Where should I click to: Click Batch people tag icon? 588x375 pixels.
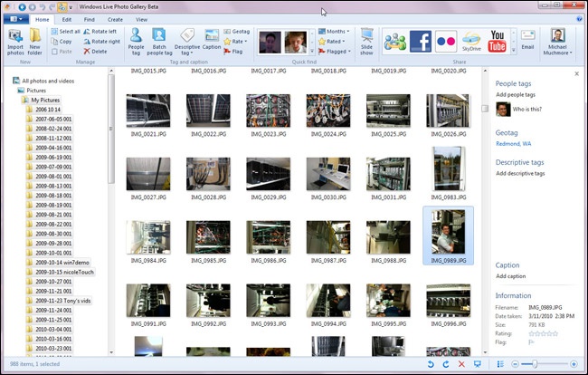point(159,42)
